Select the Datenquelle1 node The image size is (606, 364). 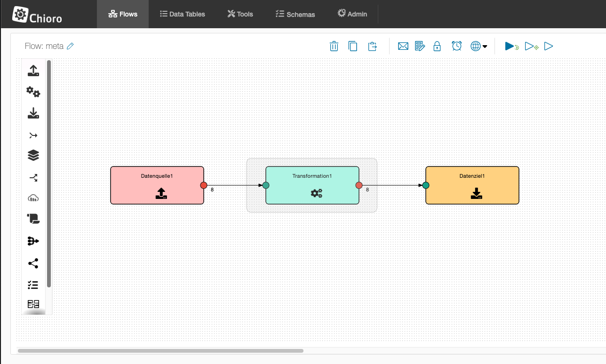click(x=157, y=185)
